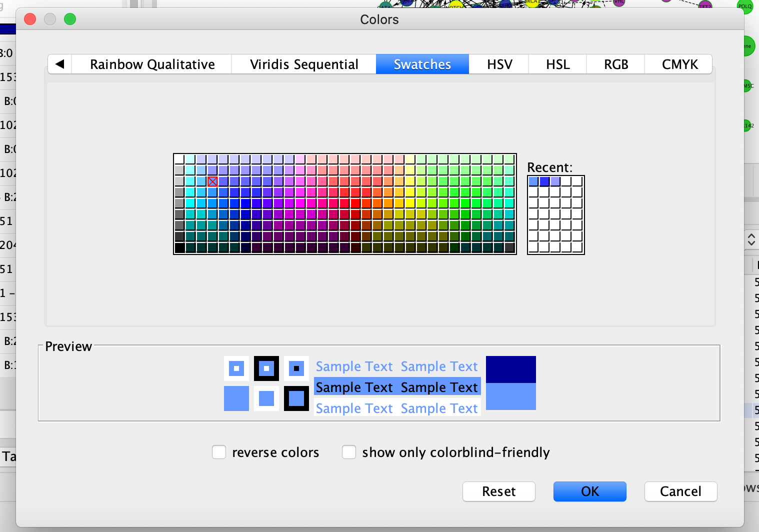Toggle show only colorblind-friendly checkbox

click(349, 452)
